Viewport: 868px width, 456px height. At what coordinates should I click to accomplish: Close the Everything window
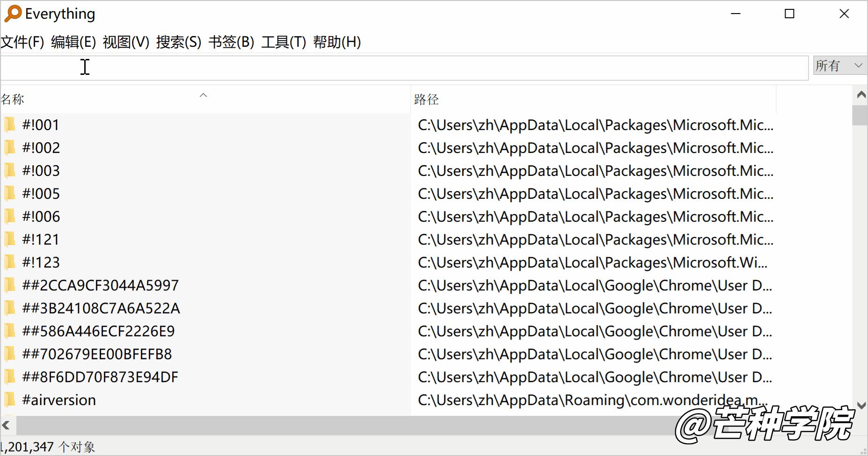pos(844,14)
